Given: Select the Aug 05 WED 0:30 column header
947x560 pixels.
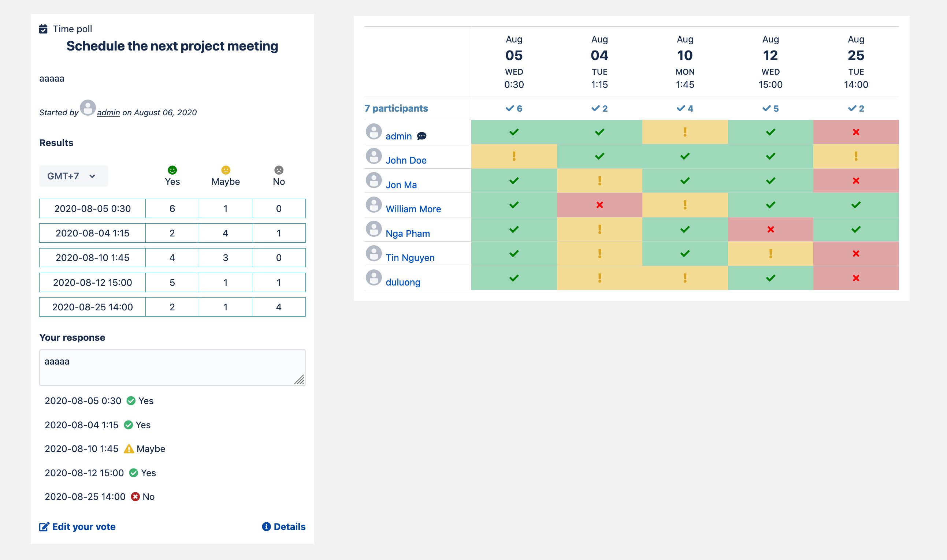Looking at the screenshot, I should [x=514, y=62].
